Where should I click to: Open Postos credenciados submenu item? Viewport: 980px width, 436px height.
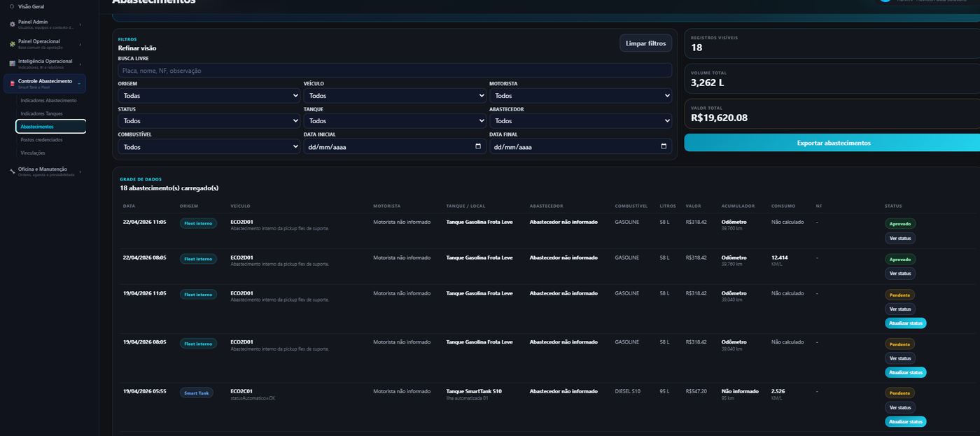point(41,140)
